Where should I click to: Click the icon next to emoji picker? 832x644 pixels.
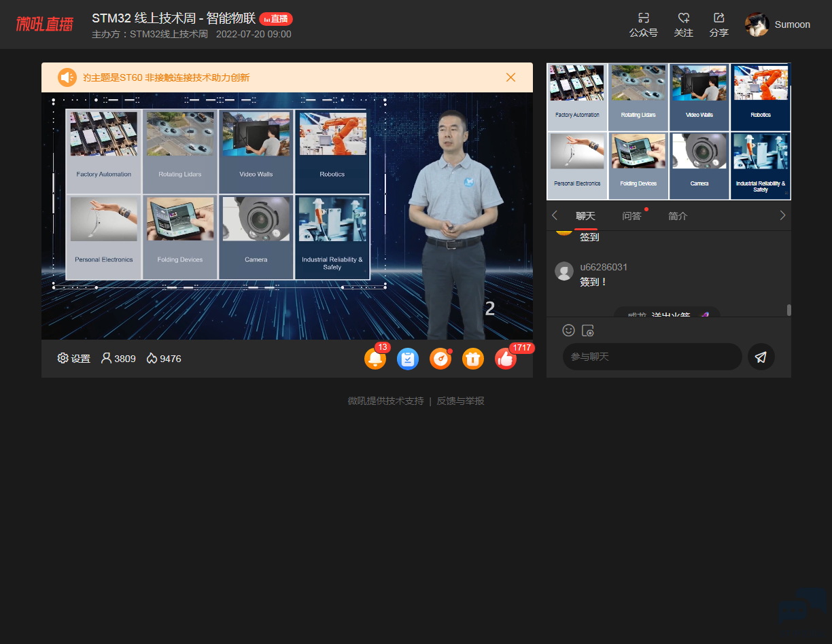[588, 331]
